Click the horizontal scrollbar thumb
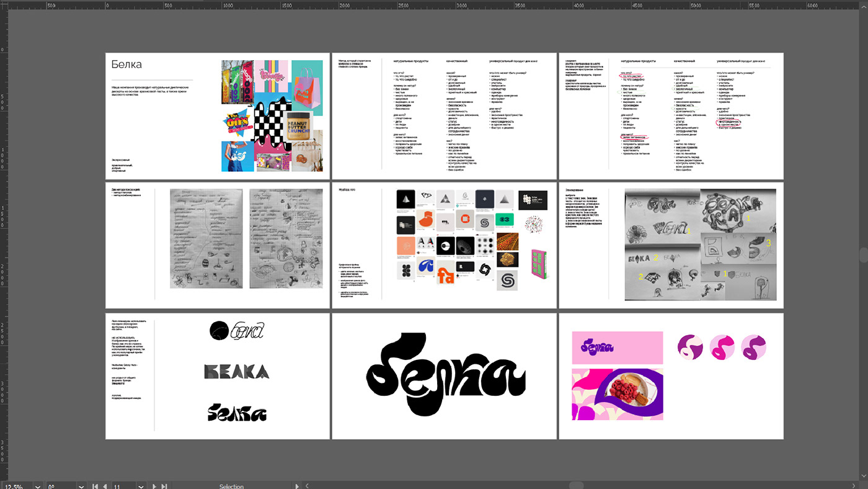The height and width of the screenshot is (489, 868). point(576,486)
